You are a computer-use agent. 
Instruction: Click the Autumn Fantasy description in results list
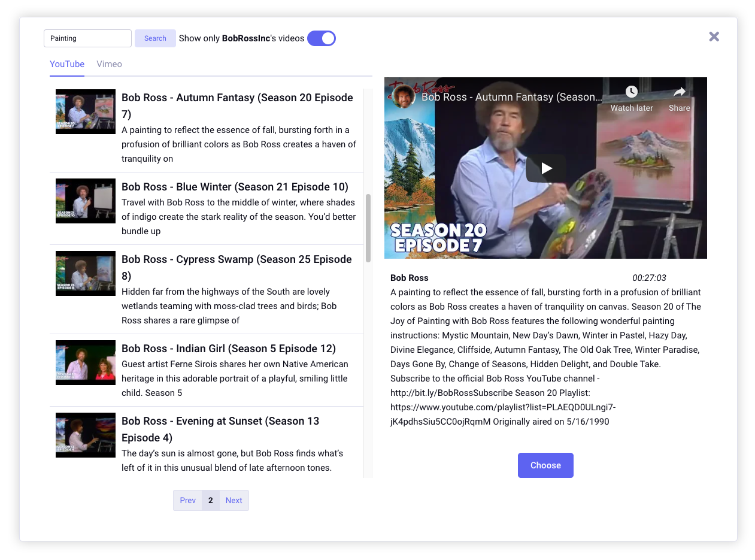[239, 144]
